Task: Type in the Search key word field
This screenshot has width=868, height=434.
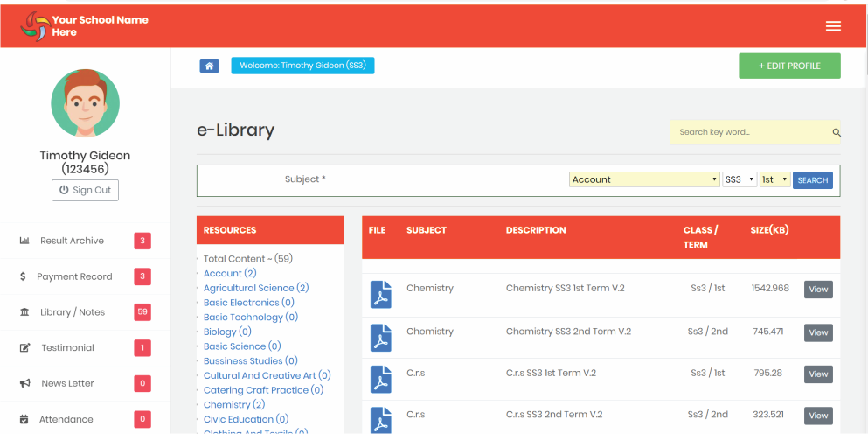Action: (x=750, y=132)
